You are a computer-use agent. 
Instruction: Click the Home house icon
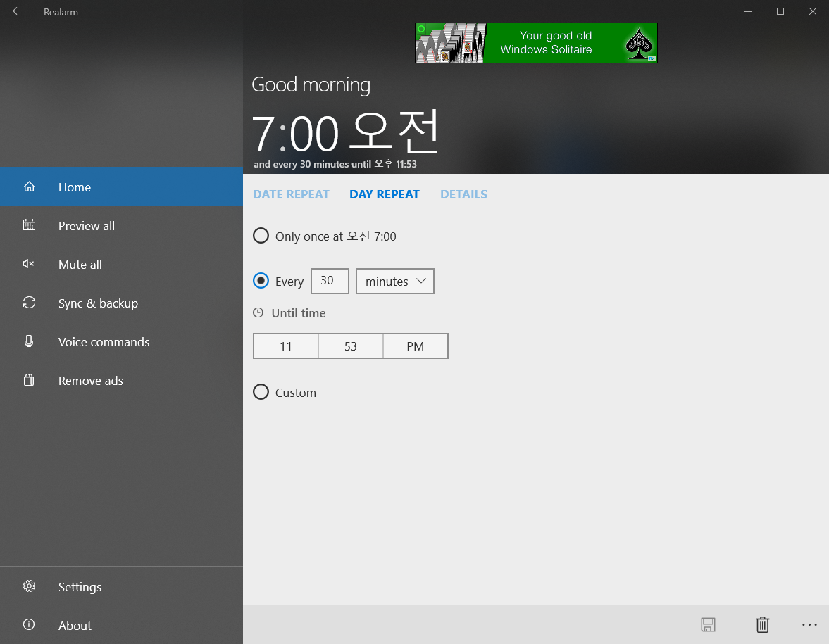click(x=29, y=187)
